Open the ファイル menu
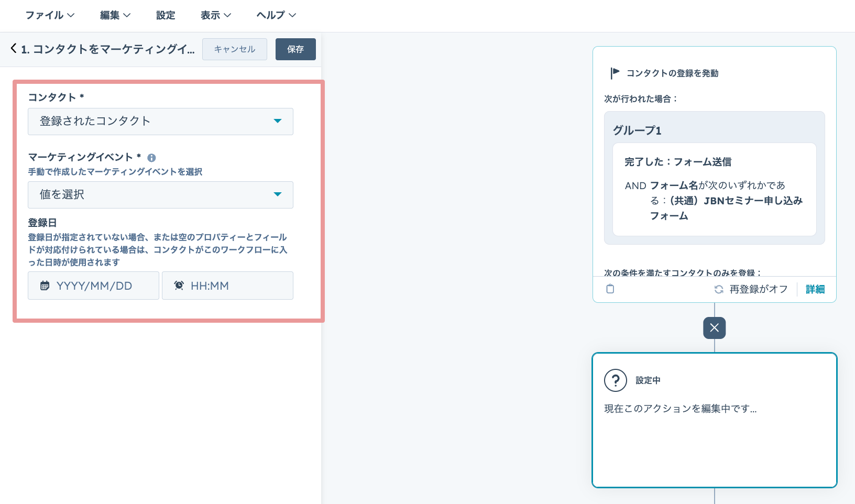 tap(50, 15)
